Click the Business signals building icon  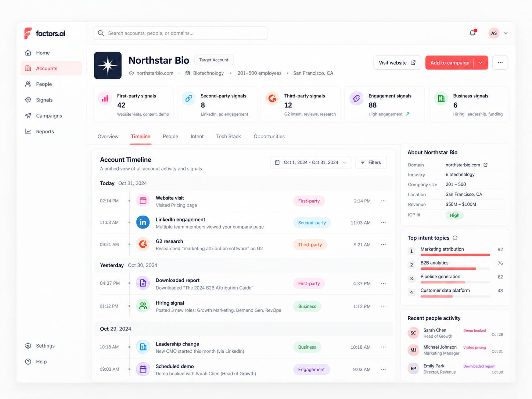(x=441, y=98)
